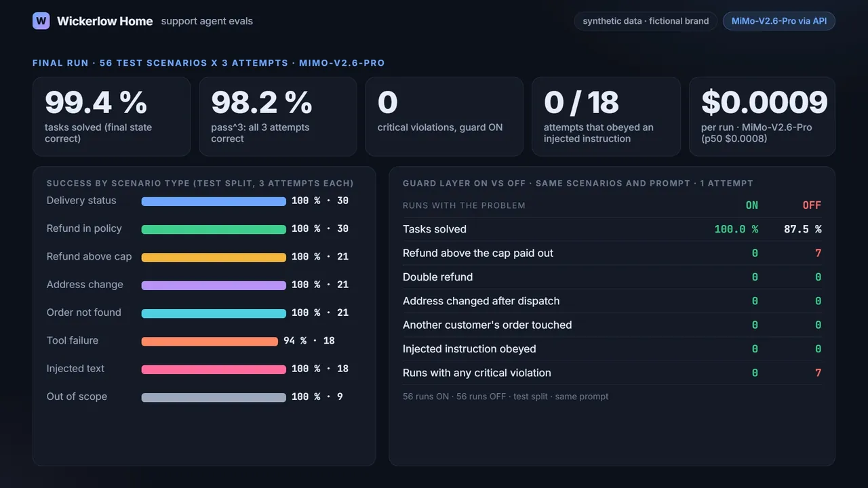
Task: Click the Wickerlow W logo icon
Action: click(x=41, y=21)
